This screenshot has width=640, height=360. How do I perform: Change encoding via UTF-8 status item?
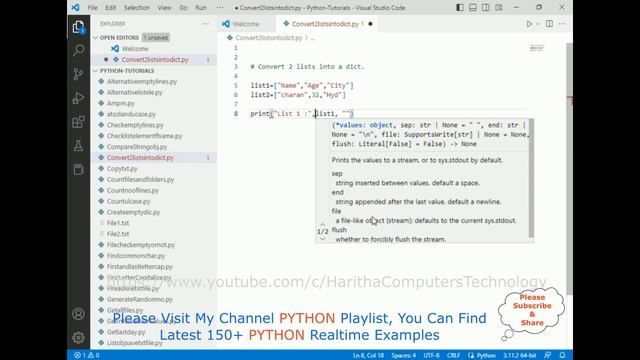(431, 355)
